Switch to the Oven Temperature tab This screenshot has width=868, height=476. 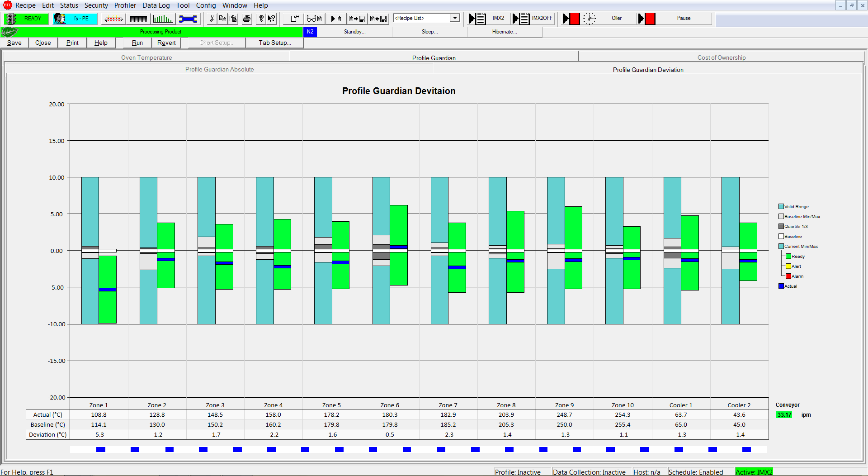[x=146, y=57]
